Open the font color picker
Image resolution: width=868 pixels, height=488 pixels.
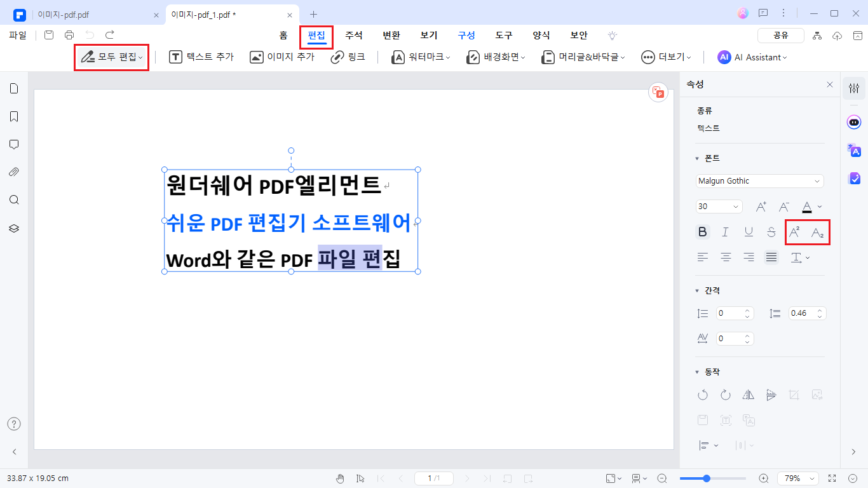click(811, 207)
